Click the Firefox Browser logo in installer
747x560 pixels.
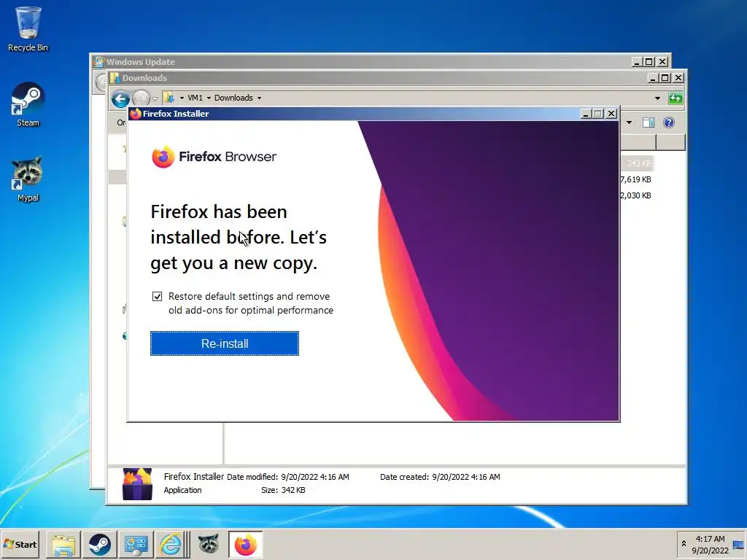pyautogui.click(x=214, y=157)
